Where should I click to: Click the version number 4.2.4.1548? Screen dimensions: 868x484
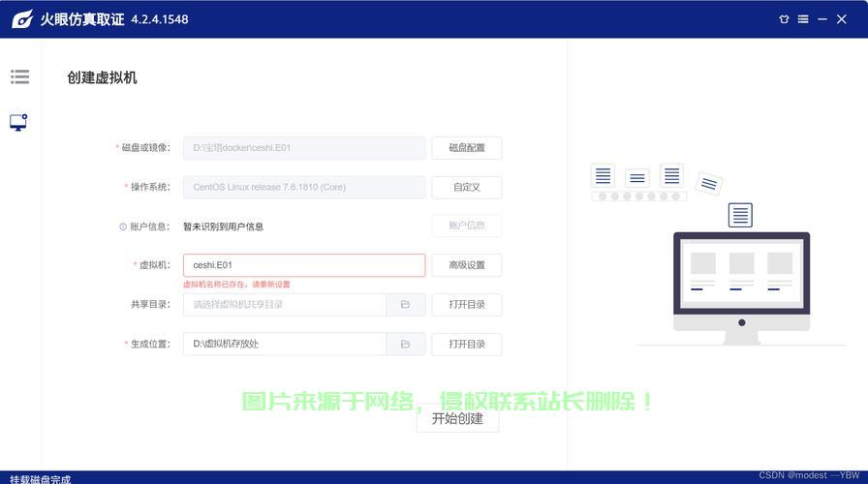coord(160,19)
